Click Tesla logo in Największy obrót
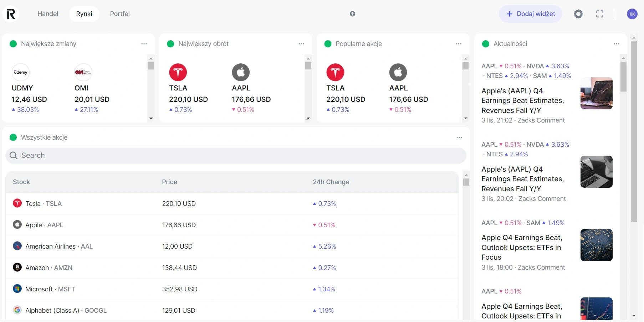Viewport: 644px width, 322px height. pos(178,72)
